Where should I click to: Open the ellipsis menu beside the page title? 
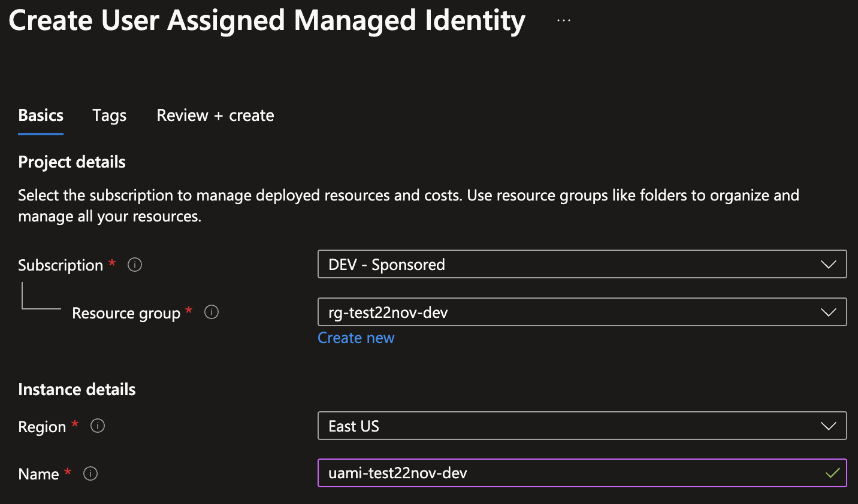564,20
